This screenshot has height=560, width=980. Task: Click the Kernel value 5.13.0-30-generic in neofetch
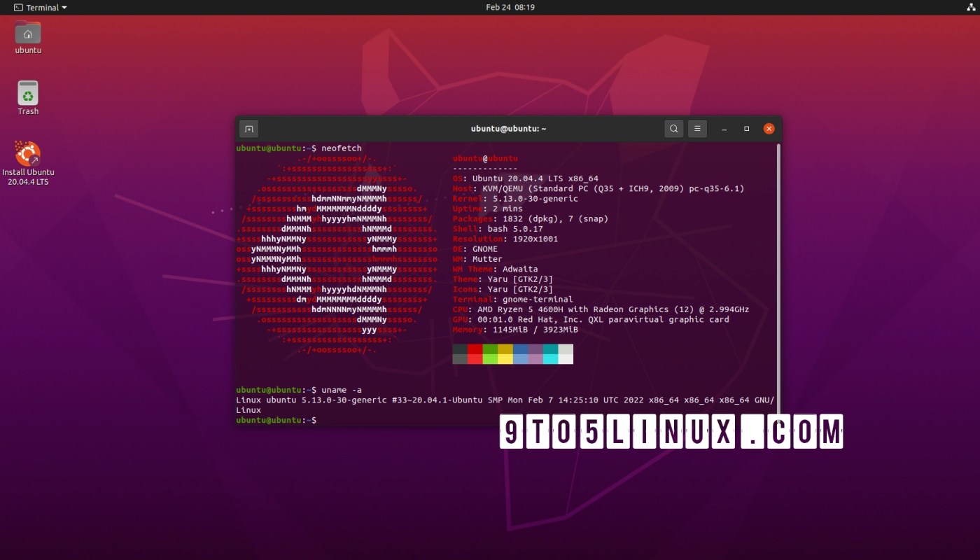click(535, 199)
